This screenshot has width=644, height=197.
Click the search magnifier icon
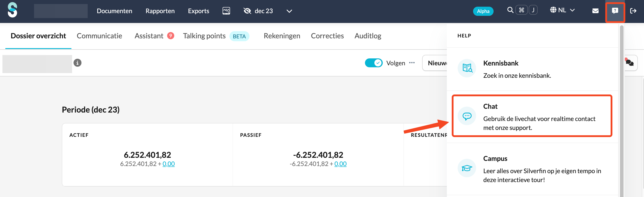click(x=510, y=10)
